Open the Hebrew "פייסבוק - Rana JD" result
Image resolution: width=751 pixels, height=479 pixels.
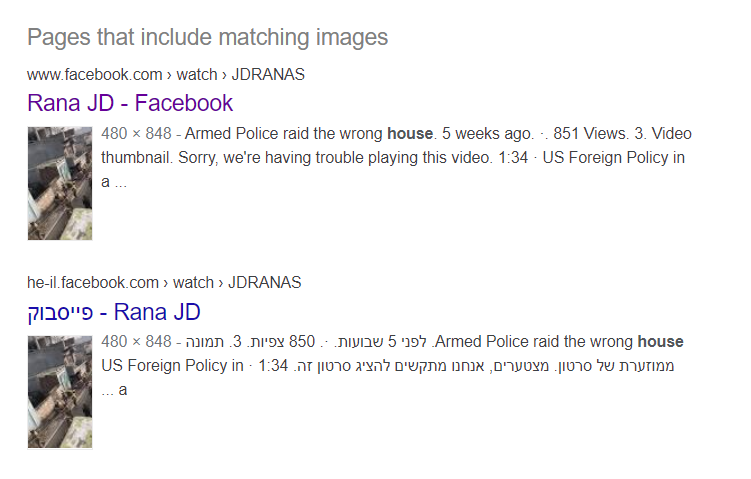(114, 312)
